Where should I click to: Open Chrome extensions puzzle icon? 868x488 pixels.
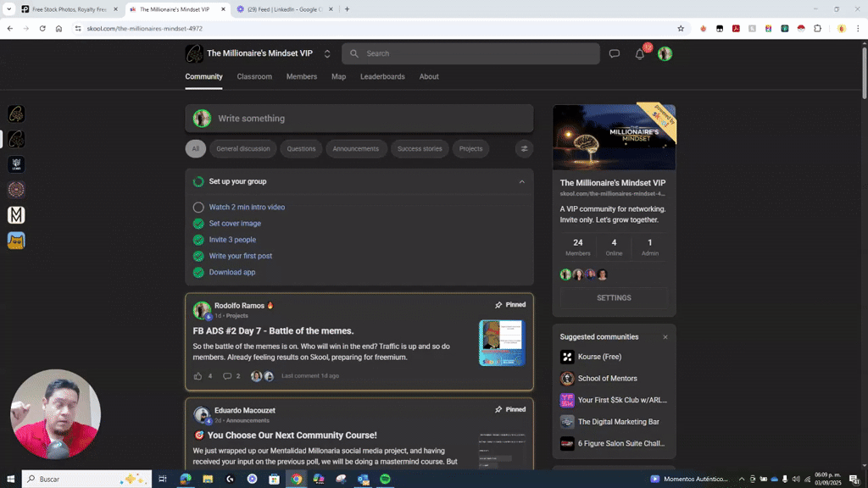[x=818, y=28]
